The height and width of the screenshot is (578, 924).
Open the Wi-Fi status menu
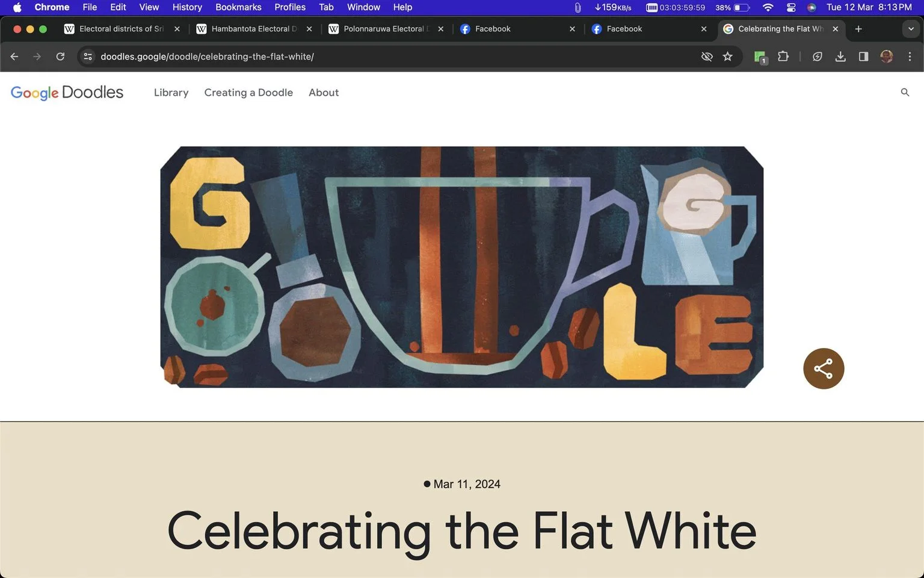768,7
